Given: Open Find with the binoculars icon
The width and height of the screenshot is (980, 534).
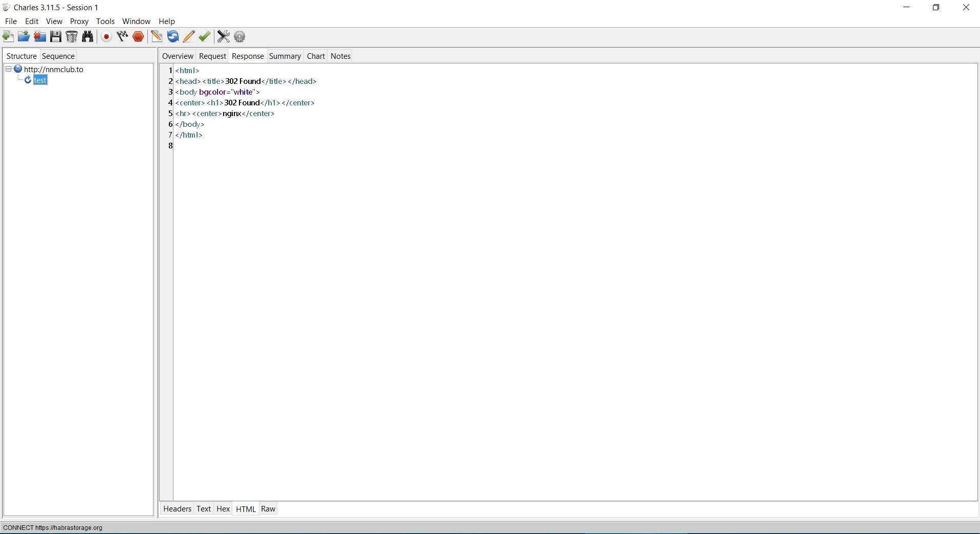Looking at the screenshot, I should tap(88, 36).
